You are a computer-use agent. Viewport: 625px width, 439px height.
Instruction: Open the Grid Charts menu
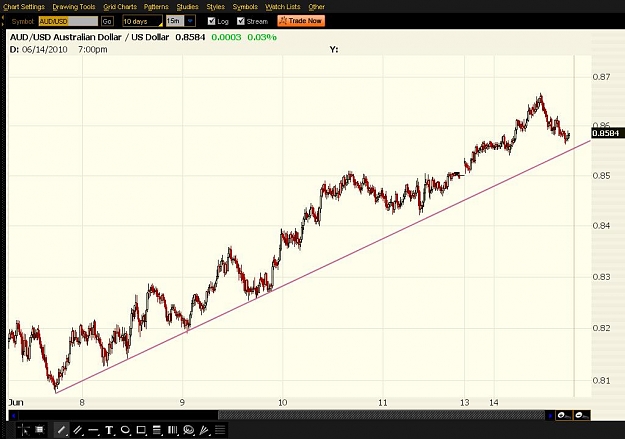120,7
